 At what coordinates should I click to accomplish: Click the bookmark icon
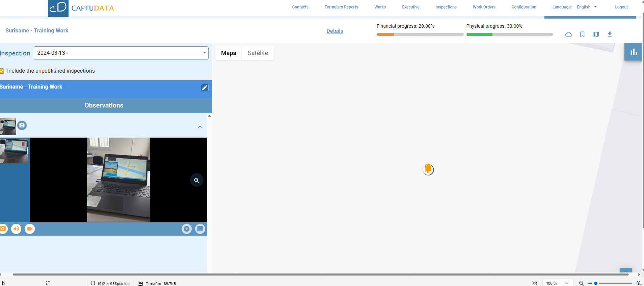[582, 34]
